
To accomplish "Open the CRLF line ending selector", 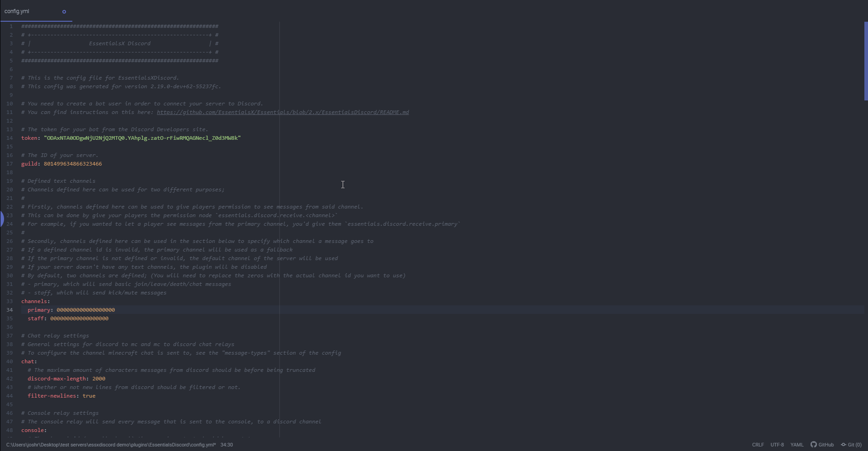I will tap(758, 445).
